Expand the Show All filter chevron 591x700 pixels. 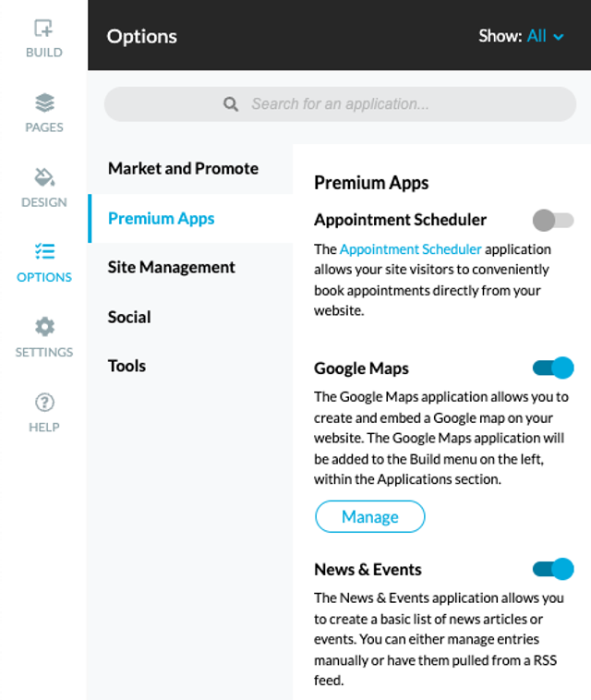coord(558,37)
